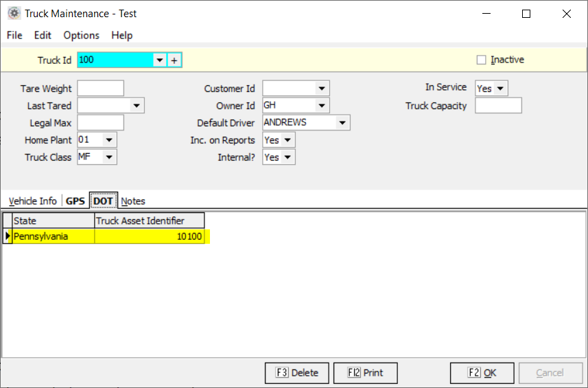Expand the Truck Id dropdown
The image size is (588, 388).
160,60
